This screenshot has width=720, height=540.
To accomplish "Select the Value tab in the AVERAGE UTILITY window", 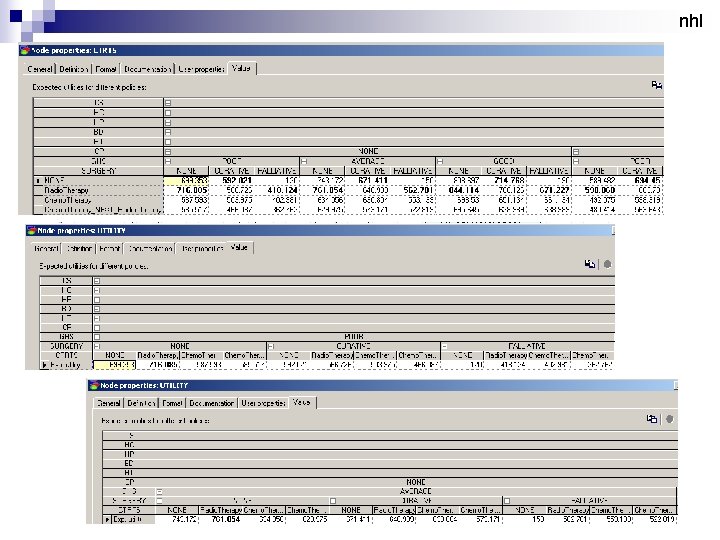I will 302,402.
